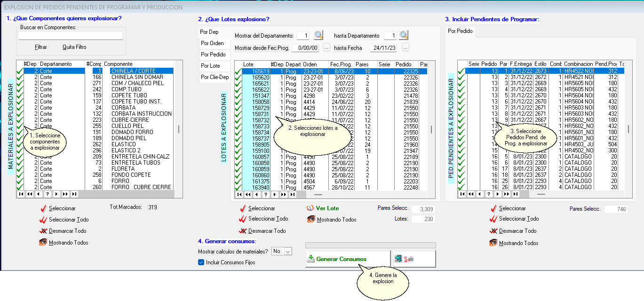Screen dimensions: 644x301
Task: Click Generar Consumos button
Action: point(348,259)
